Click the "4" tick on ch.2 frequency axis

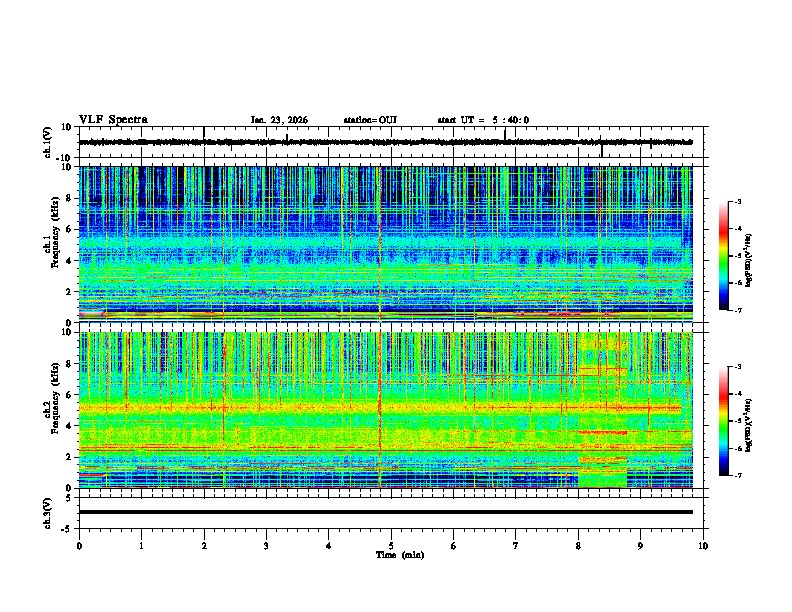pos(70,426)
